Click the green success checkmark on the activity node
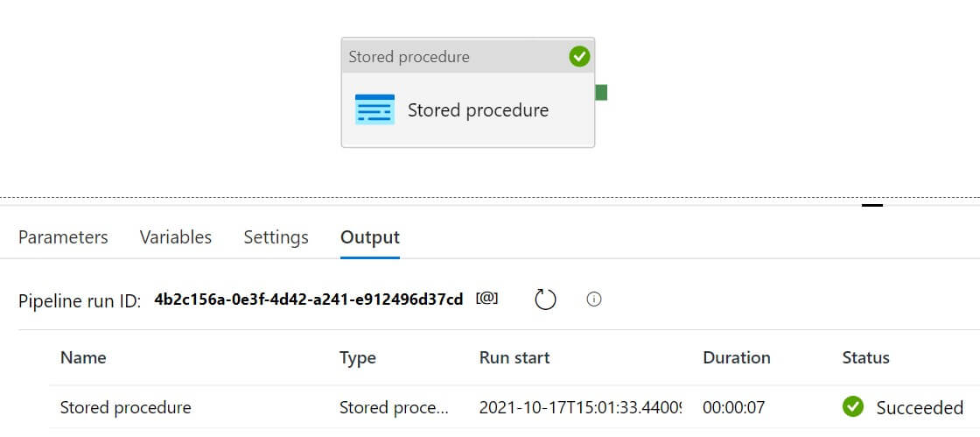This screenshot has width=980, height=437. pos(579,57)
